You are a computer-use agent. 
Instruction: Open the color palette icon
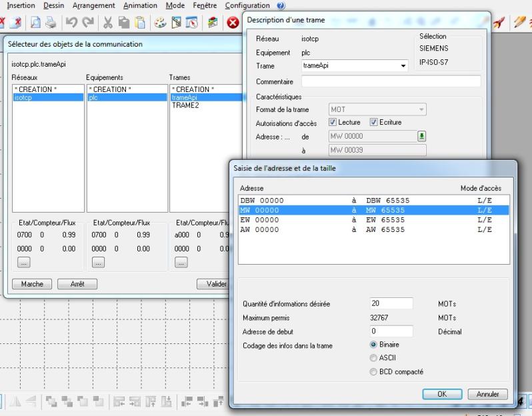coord(161,22)
